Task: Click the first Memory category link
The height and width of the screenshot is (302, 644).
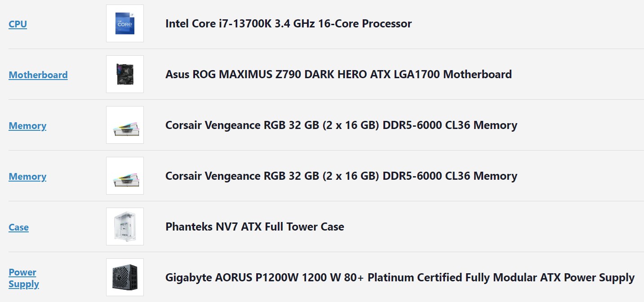Action: pyautogui.click(x=27, y=125)
